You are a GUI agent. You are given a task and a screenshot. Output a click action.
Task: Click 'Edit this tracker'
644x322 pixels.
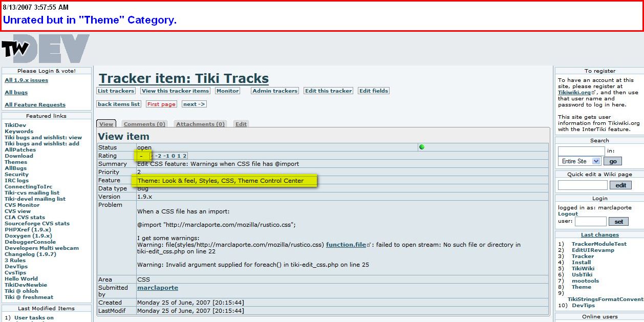[329, 91]
